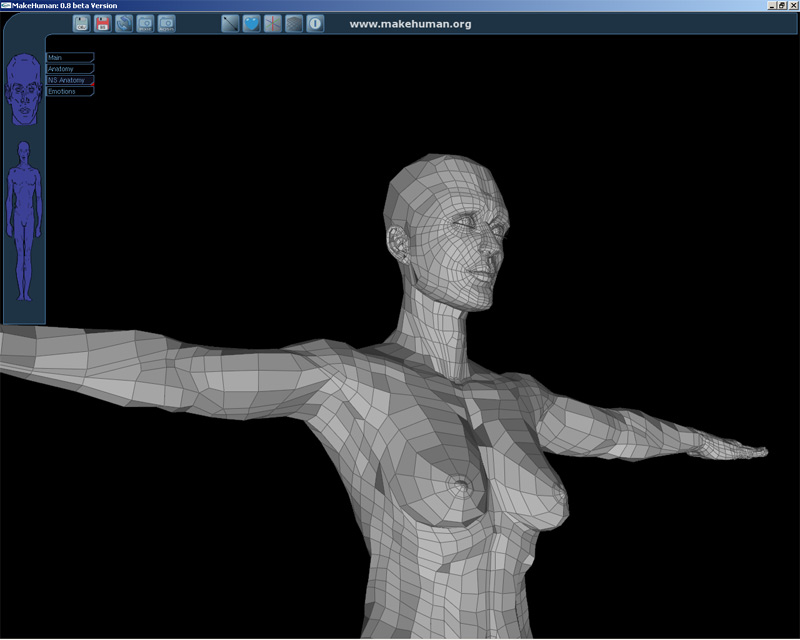The width and height of the screenshot is (800, 640).
Task: Click the open file icon in toolbar
Action: coord(81,23)
